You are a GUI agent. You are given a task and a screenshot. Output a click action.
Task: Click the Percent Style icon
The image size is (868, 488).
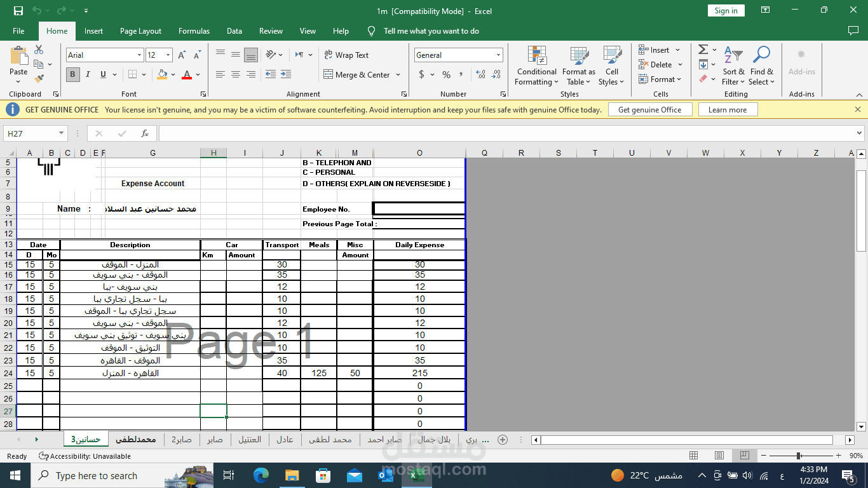click(x=446, y=74)
